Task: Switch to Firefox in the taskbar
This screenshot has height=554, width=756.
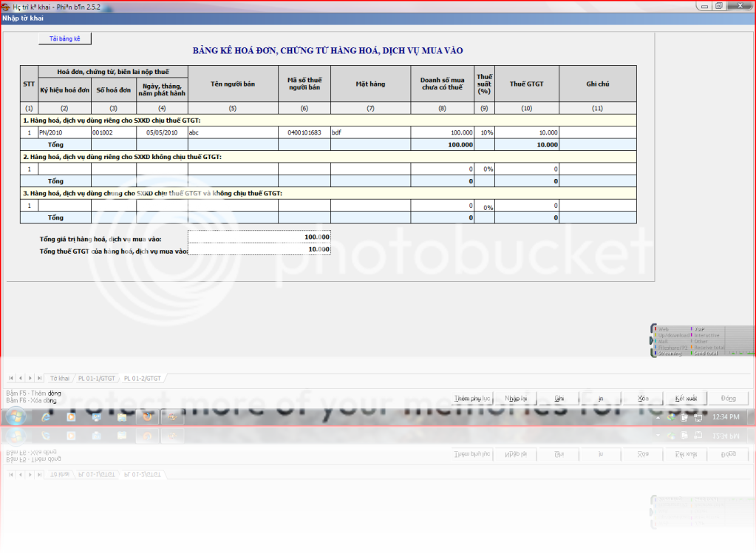Action: pos(147,417)
